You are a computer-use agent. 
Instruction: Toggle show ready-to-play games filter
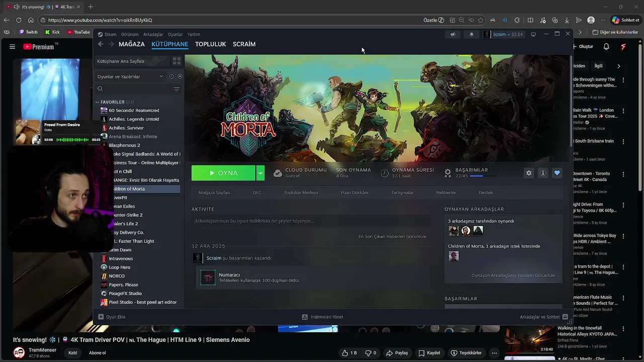[x=180, y=76]
